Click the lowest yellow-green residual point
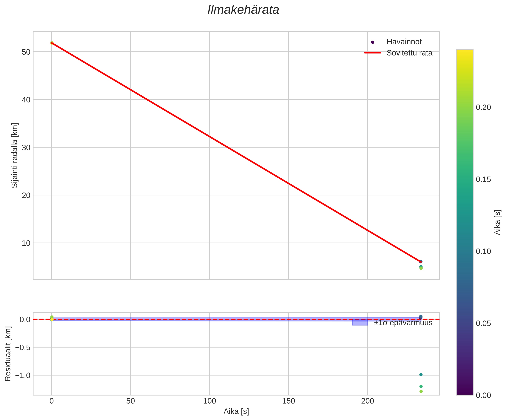The width and height of the screenshot is (506, 420). coord(421,391)
